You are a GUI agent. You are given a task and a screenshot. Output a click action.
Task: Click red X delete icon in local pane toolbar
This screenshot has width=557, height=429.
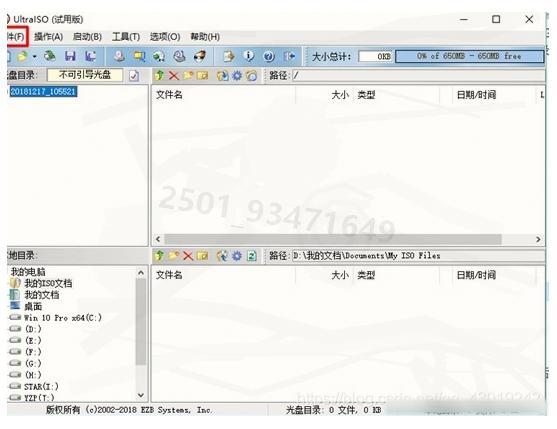[x=188, y=256]
